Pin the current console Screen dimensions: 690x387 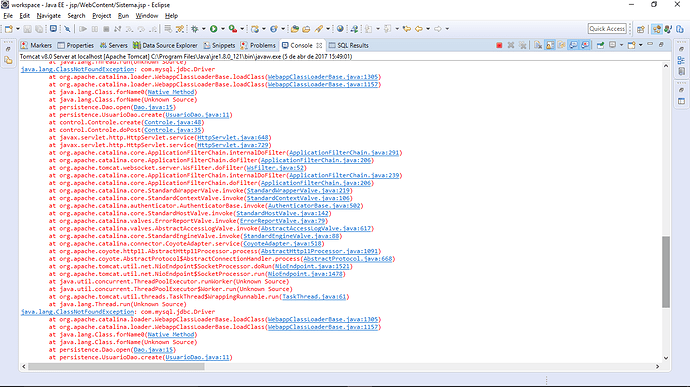[600, 45]
